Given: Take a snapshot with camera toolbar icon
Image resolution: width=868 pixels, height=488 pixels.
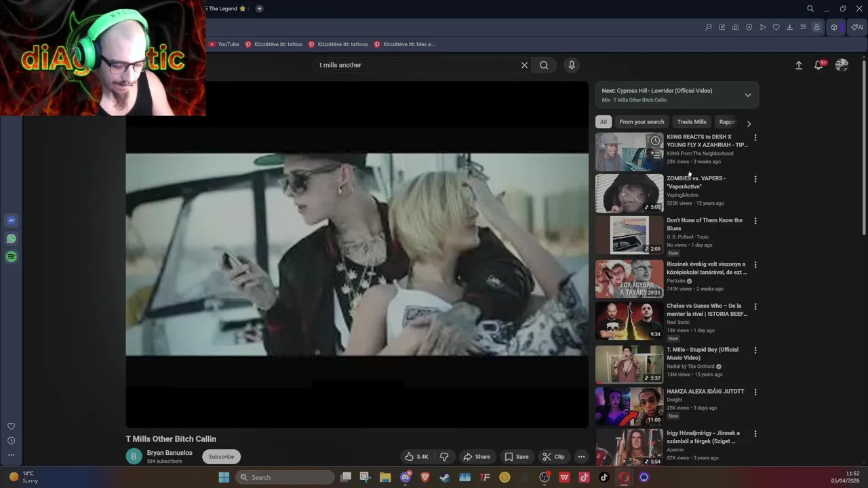Looking at the screenshot, I should (736, 27).
